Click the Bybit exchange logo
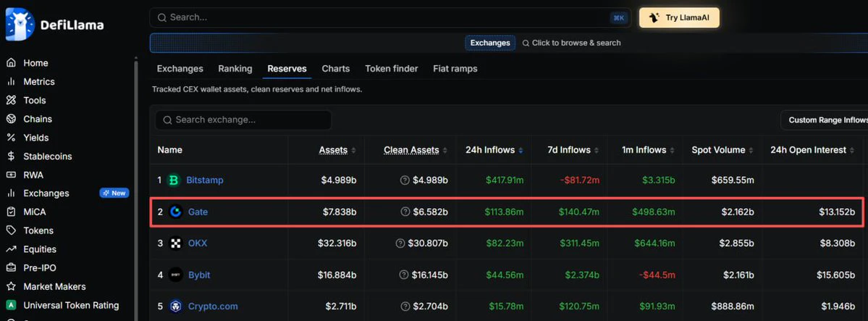Screen dimensions: 868x321 coord(175,275)
